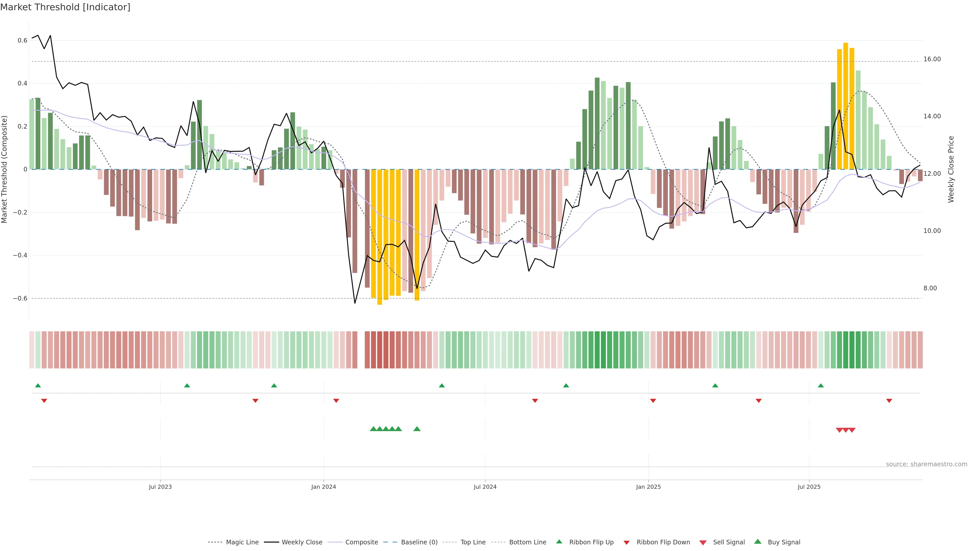Viewport: 980px width, 551px height.
Task: Click the Baseline (0) legend item
Action: pos(419,542)
